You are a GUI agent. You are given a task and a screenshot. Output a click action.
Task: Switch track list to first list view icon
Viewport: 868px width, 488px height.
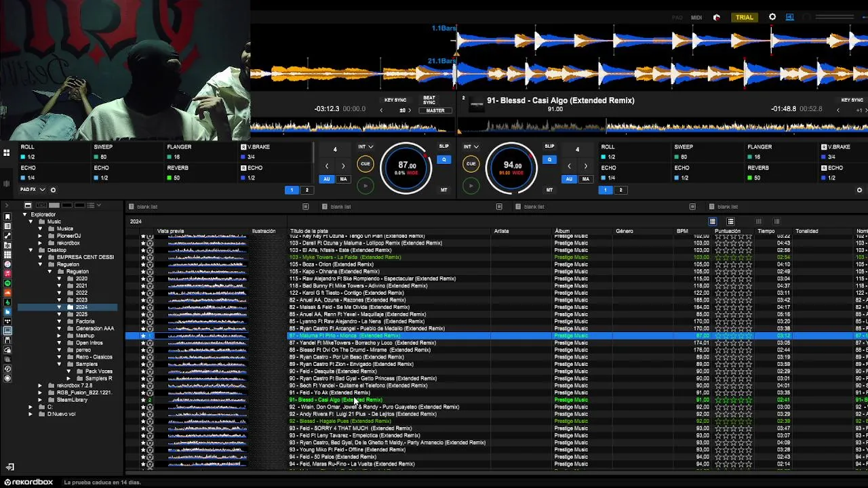[712, 222]
